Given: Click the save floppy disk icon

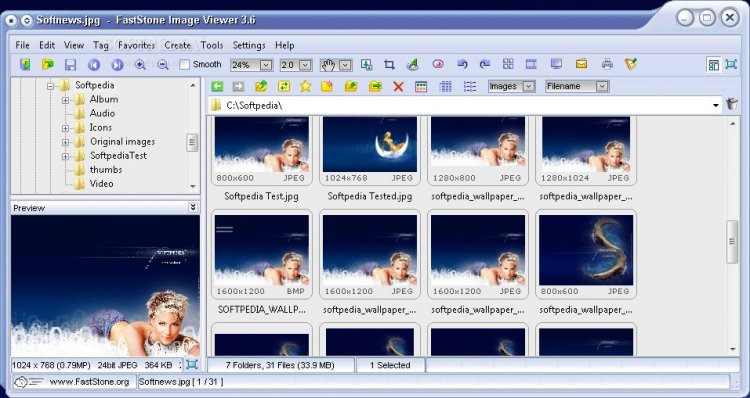Looking at the screenshot, I should coord(70,65).
